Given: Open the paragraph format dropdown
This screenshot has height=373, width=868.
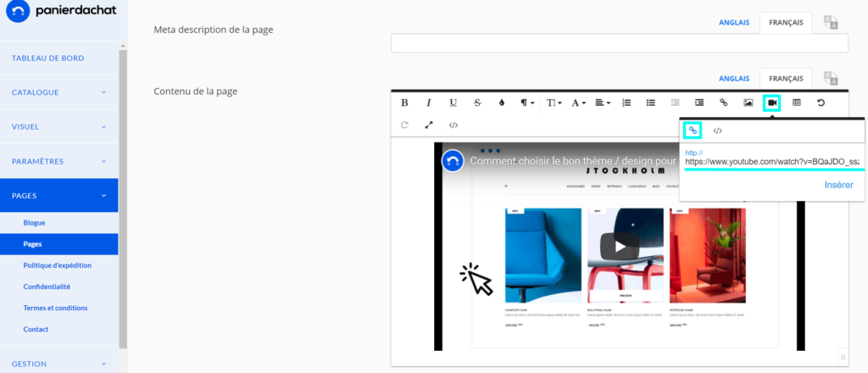Looking at the screenshot, I should [x=527, y=103].
